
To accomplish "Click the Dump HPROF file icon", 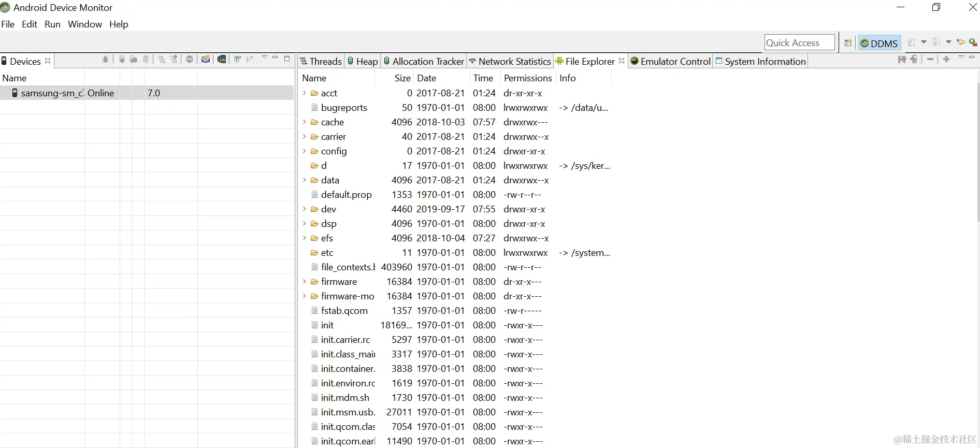I will pyautogui.click(x=134, y=60).
